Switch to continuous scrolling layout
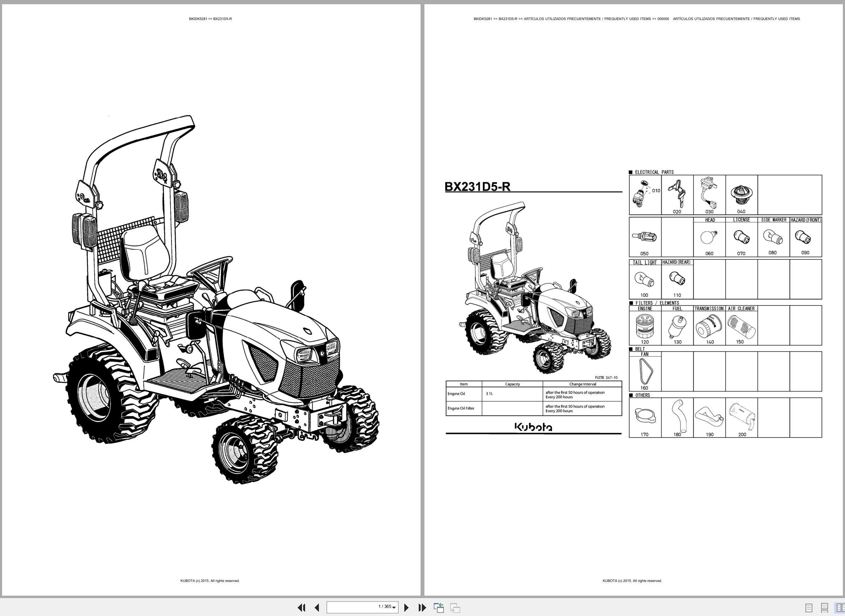The height and width of the screenshot is (616, 845). click(x=825, y=608)
